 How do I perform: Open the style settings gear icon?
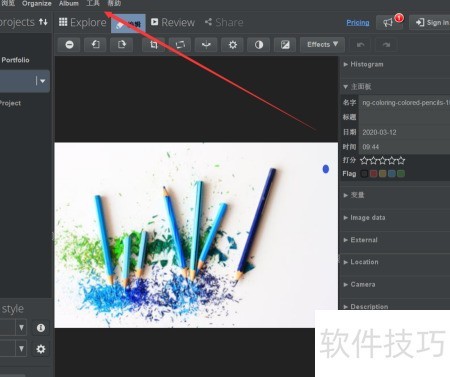[x=41, y=349]
